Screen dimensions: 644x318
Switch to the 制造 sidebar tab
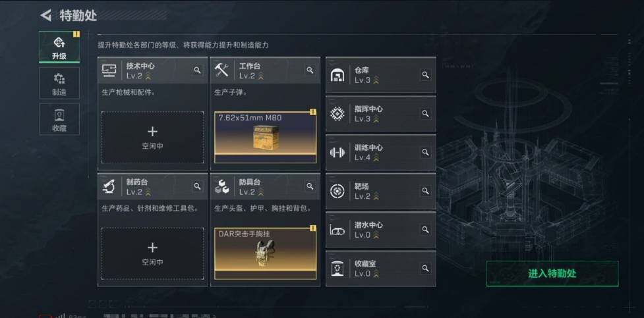coord(59,84)
